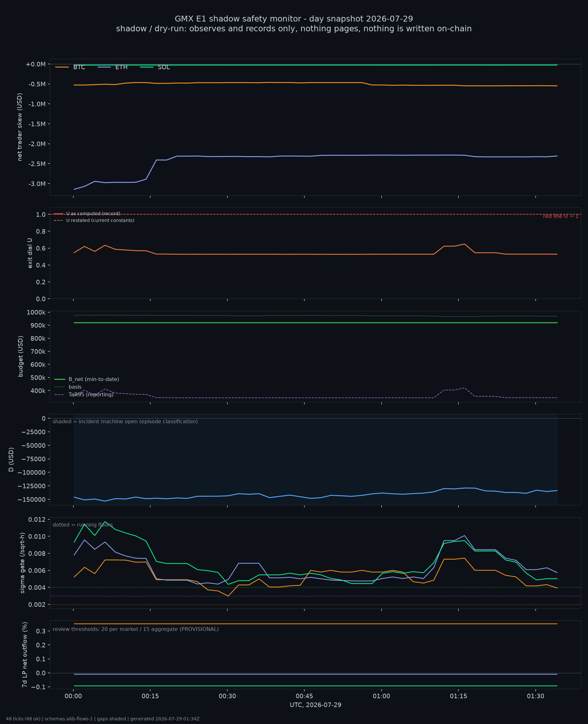Click the '0.4' tick on exit dial axis

pos(41,265)
